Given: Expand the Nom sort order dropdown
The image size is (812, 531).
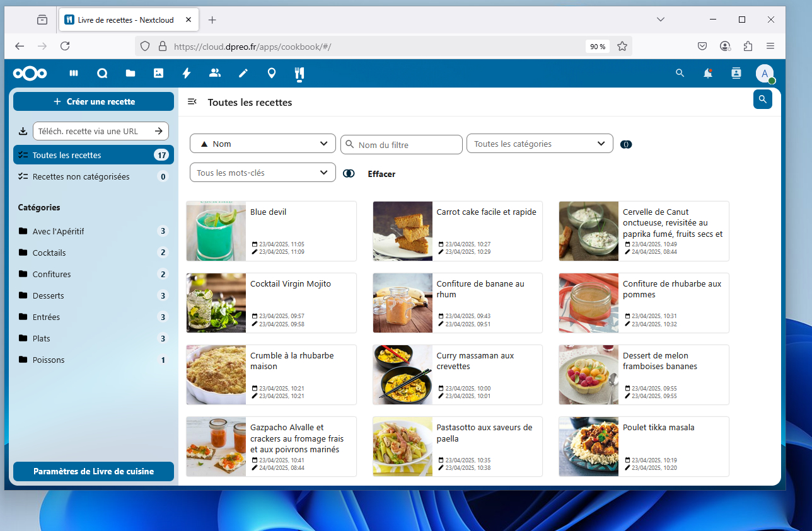Looking at the screenshot, I should (262, 144).
